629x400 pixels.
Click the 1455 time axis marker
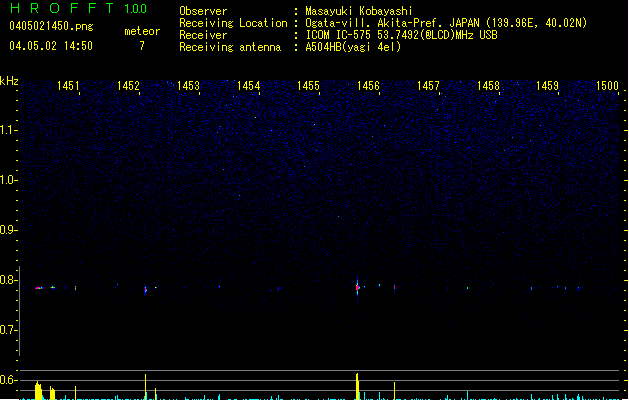pos(308,86)
